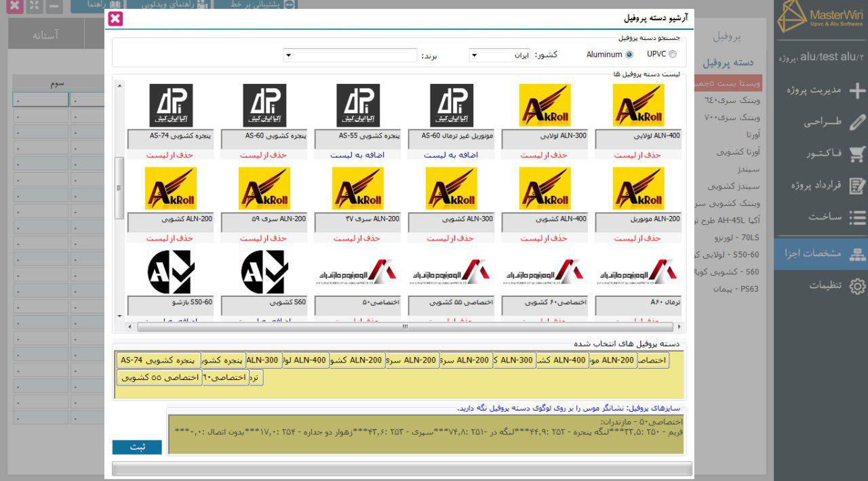The height and width of the screenshot is (481, 868).
Task: Click the AkRoll logo above ALN-200 مونوریل
Action: pyautogui.click(x=639, y=188)
